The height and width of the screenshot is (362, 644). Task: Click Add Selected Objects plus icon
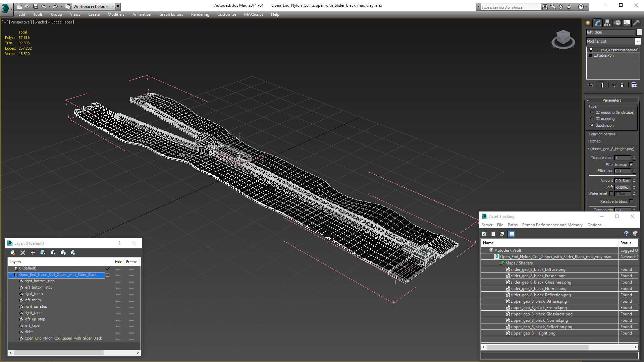[33, 253]
